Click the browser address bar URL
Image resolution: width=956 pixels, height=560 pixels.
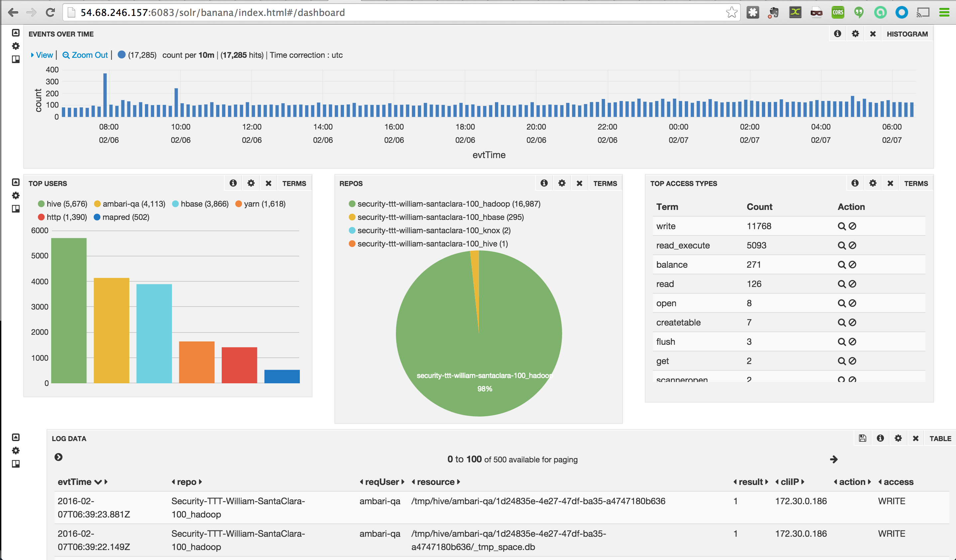coord(212,13)
